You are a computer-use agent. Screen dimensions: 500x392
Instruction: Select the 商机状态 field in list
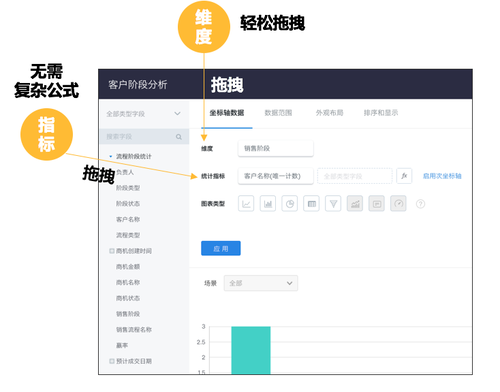point(128,298)
